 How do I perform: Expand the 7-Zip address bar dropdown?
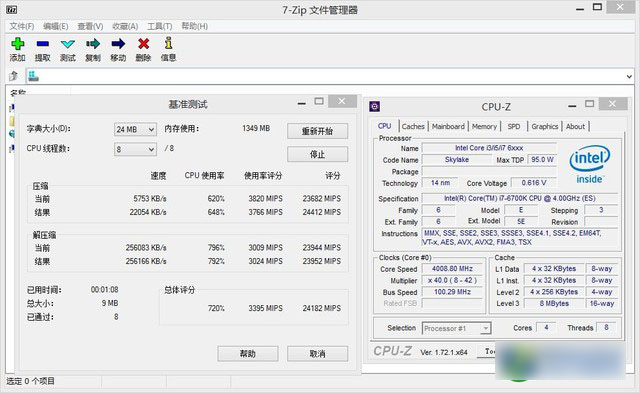click(629, 76)
